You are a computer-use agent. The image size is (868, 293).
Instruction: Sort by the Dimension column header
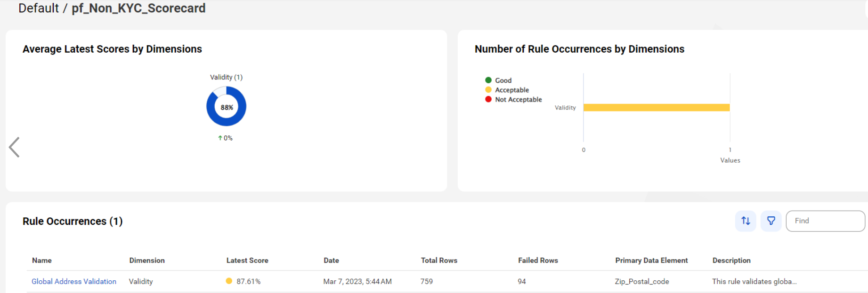147,260
